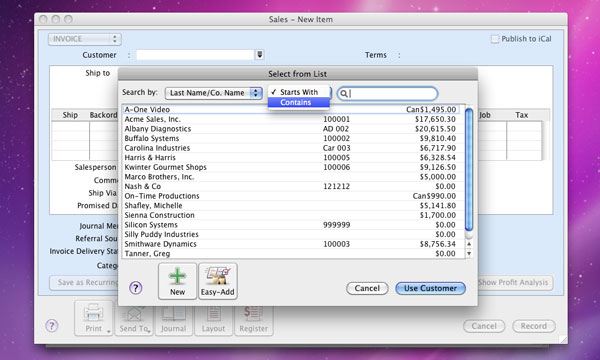The height and width of the screenshot is (360, 600).
Task: Click the Can$990.00 balance value
Action: coord(434,196)
